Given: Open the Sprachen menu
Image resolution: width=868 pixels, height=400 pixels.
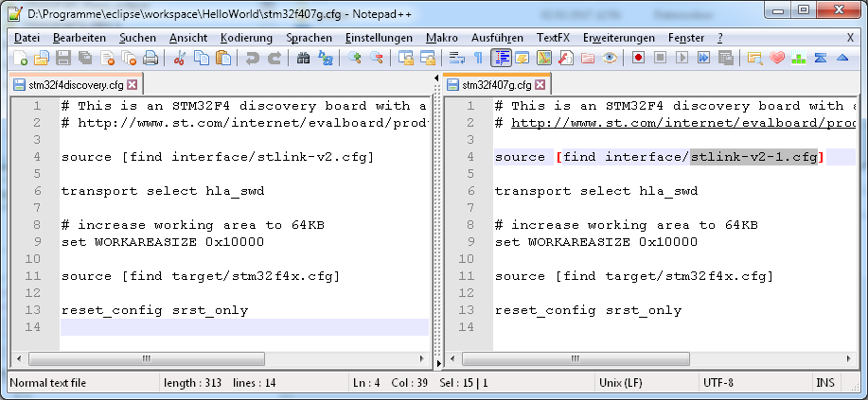Looking at the screenshot, I should [x=309, y=37].
